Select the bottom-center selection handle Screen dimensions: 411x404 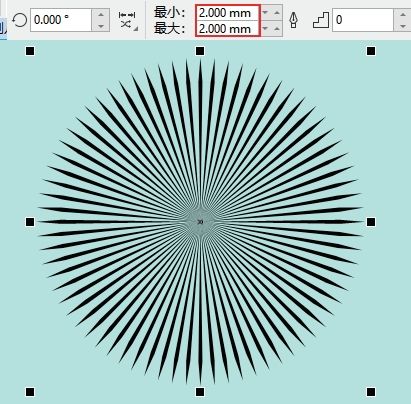(x=200, y=392)
